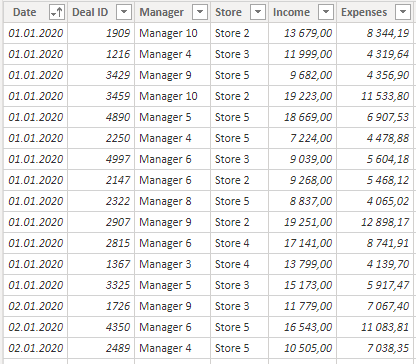Select income cell 16 543,00
Viewport: 416px width, 364px height.
click(x=303, y=327)
